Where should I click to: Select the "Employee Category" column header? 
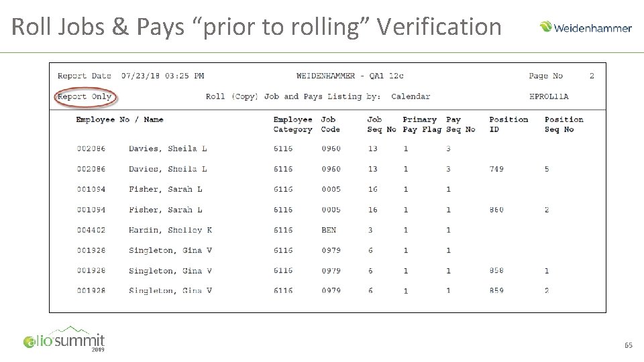[292, 124]
